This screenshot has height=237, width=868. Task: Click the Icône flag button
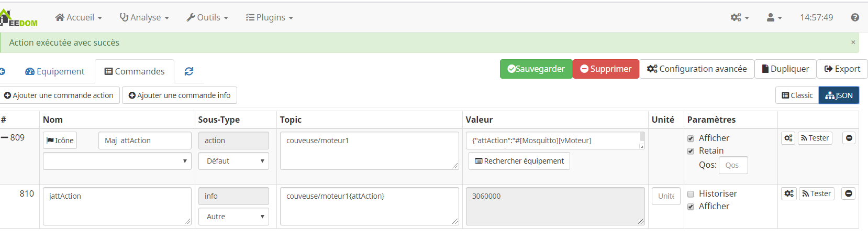[60, 141]
